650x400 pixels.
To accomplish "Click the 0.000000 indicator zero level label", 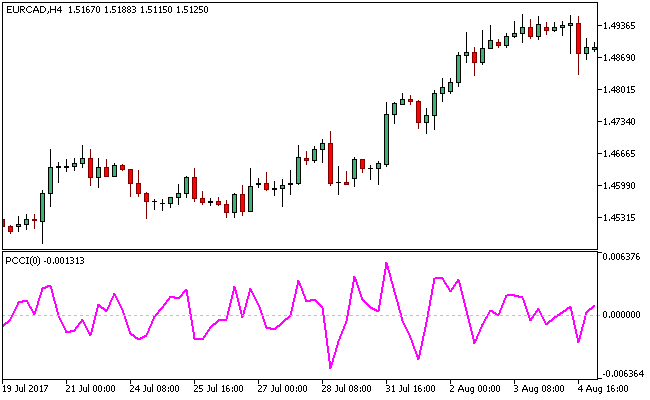I will click(621, 315).
